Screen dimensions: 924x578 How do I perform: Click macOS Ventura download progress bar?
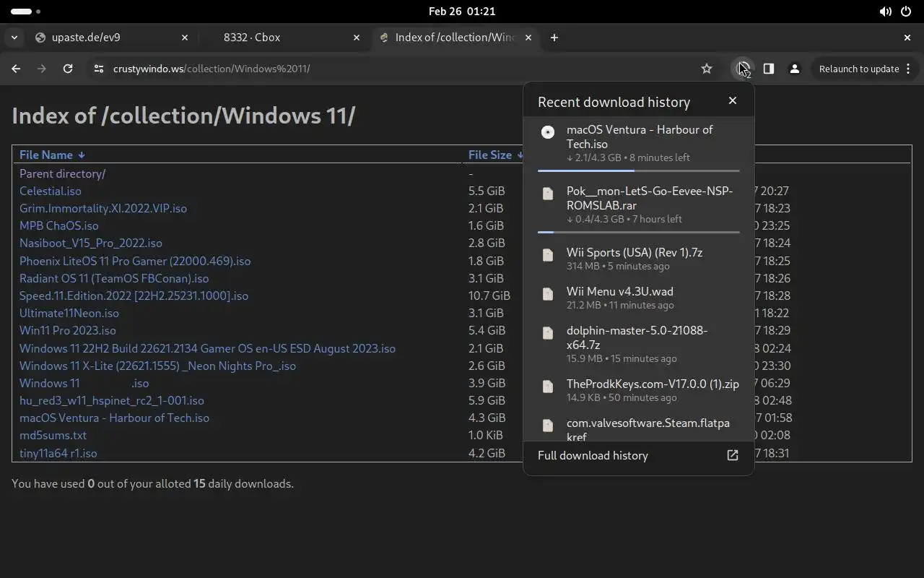638,171
